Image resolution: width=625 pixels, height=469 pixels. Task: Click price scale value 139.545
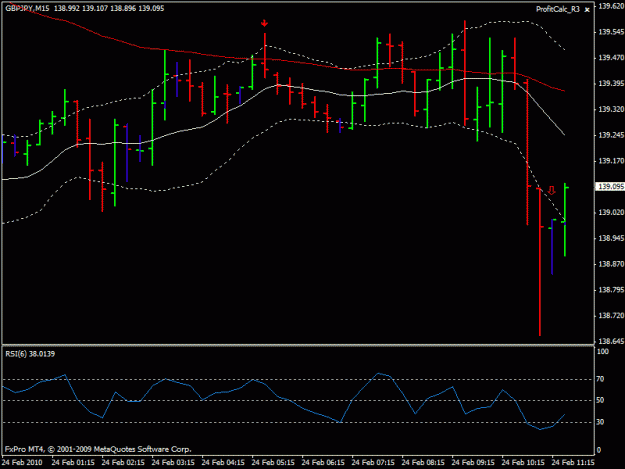[611, 32]
